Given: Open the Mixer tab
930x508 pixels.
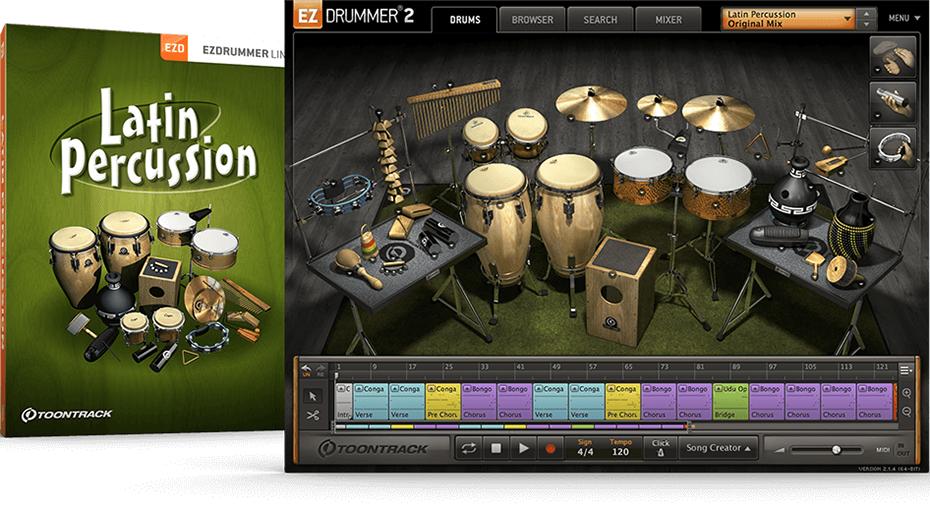Looking at the screenshot, I should (x=667, y=19).
